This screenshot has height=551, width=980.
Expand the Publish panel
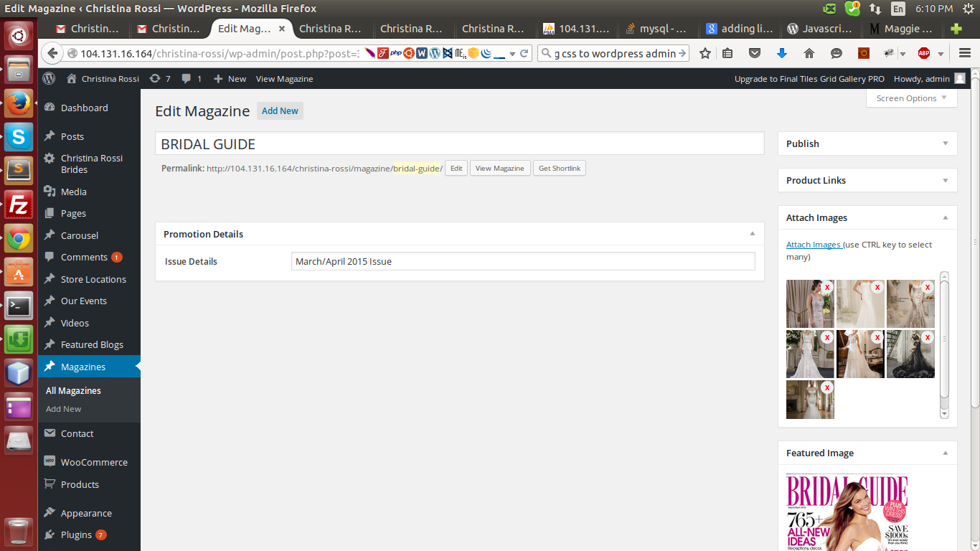[x=945, y=143]
